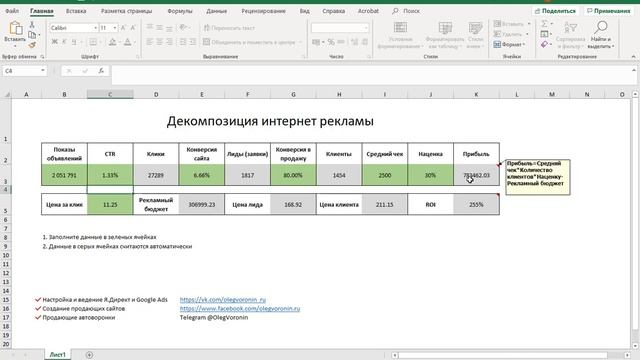Toggle bold (Ж) formatting
Image resolution: width=640 pixels, height=360 pixels.
pos(55,42)
